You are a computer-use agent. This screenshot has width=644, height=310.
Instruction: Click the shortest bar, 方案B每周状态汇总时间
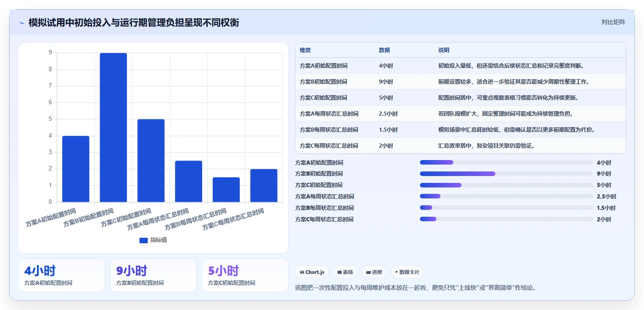[226, 190]
